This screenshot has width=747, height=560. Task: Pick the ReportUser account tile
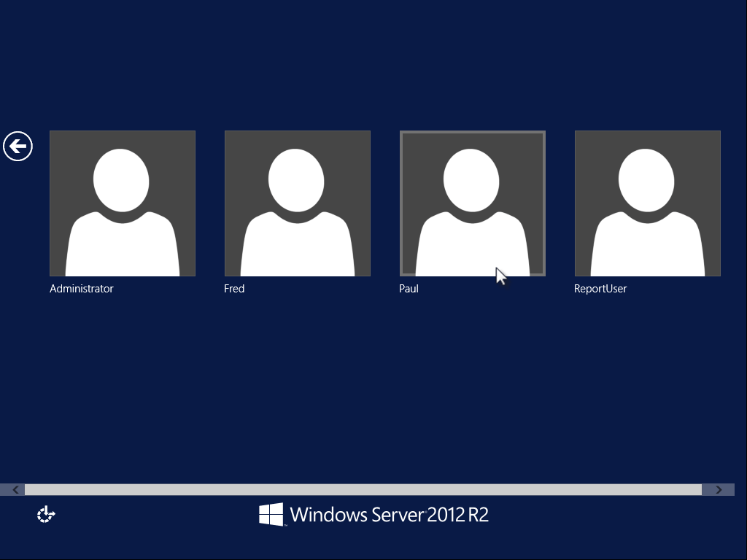(648, 203)
